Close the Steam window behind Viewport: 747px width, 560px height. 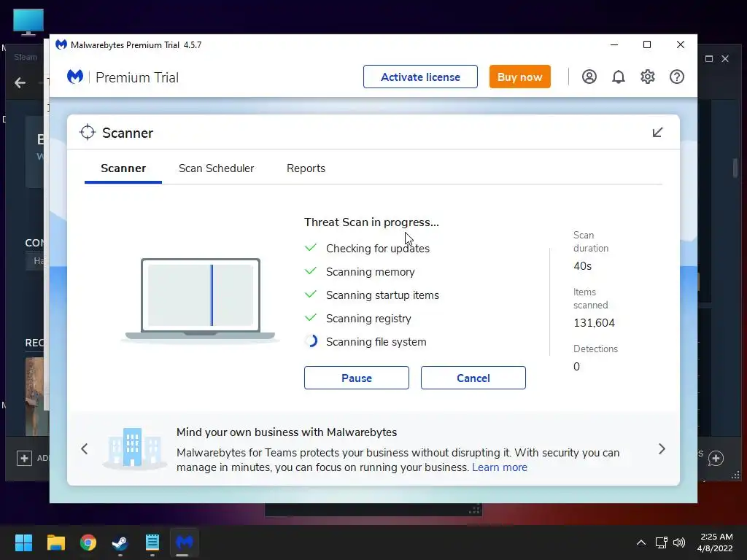click(x=725, y=58)
